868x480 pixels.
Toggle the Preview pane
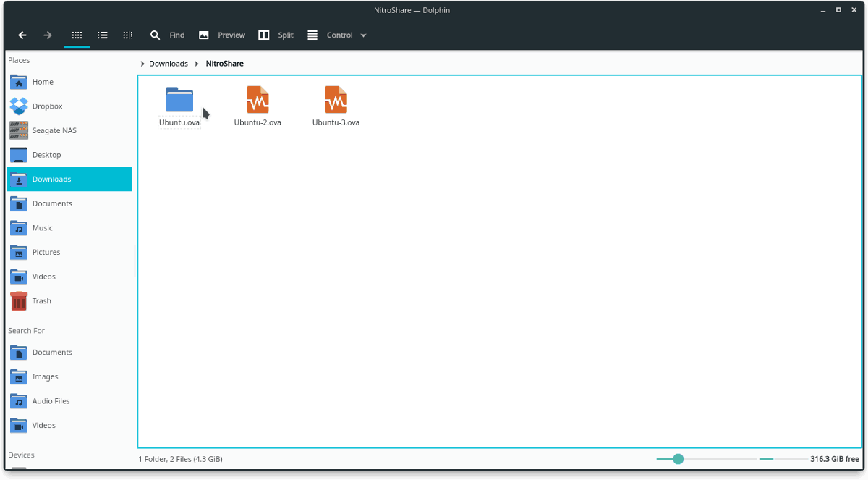tap(221, 35)
